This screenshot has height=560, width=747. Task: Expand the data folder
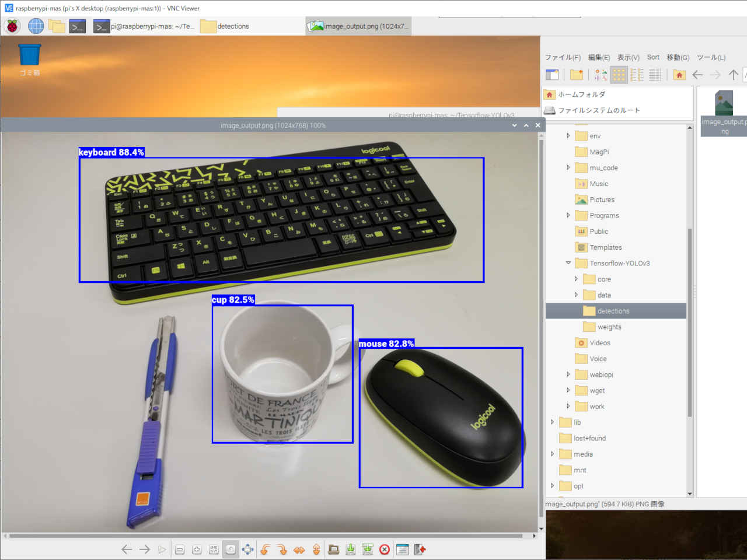click(x=576, y=295)
